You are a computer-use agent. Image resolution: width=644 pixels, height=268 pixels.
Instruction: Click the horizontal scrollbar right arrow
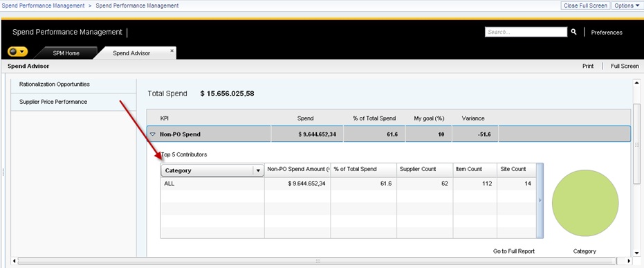[628, 260]
